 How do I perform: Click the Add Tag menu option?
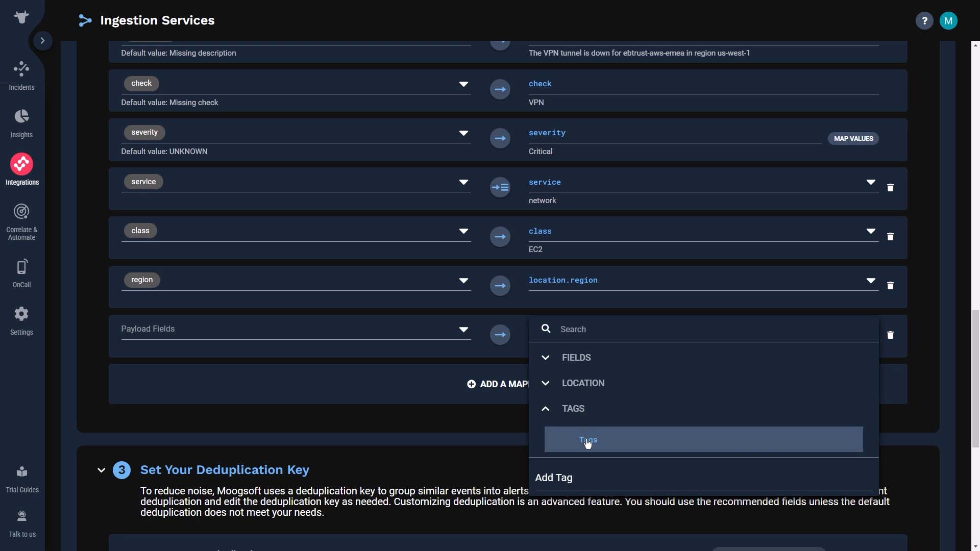pyautogui.click(x=553, y=478)
